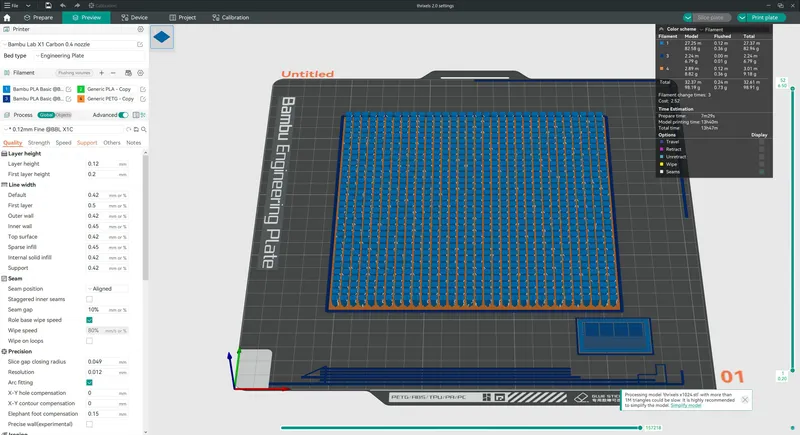Open the hamburger File menu icon
Viewport: 800px width, 435px height.
point(7,6)
